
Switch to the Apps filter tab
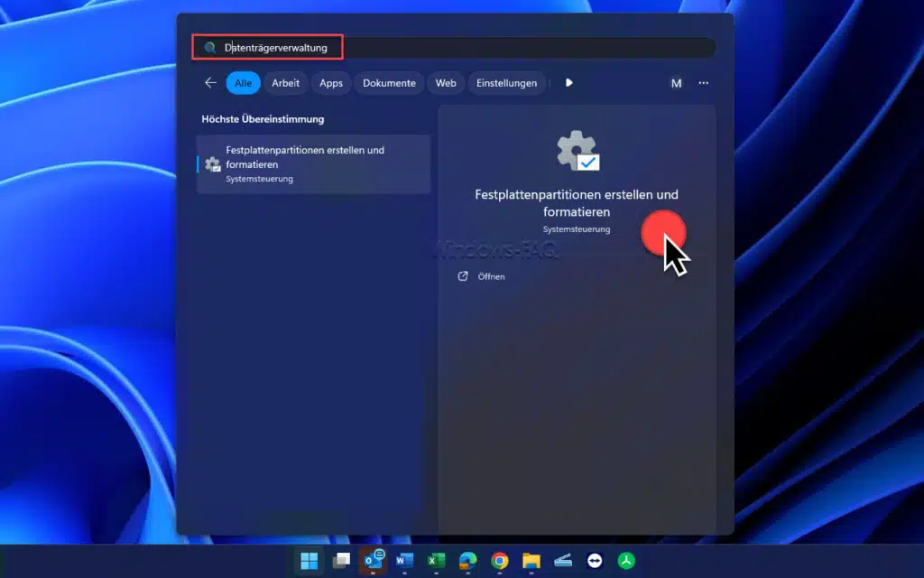[x=330, y=83]
